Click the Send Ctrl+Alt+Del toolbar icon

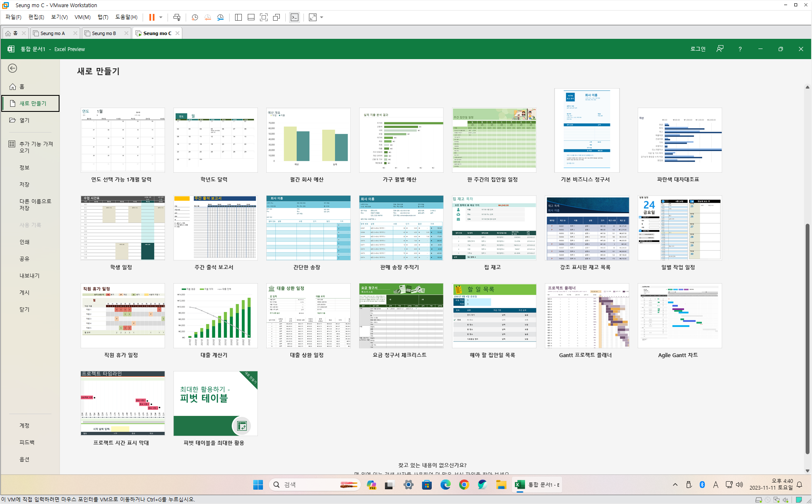click(x=177, y=17)
